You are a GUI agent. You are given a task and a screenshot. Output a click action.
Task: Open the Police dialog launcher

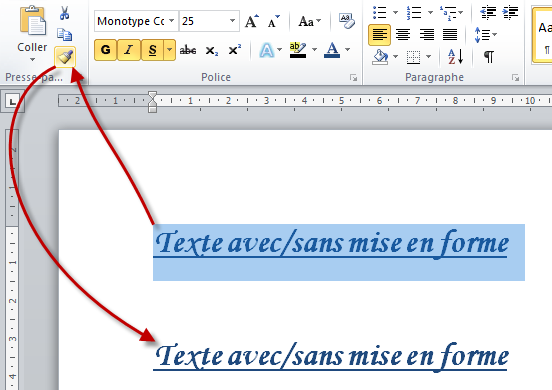point(353,78)
